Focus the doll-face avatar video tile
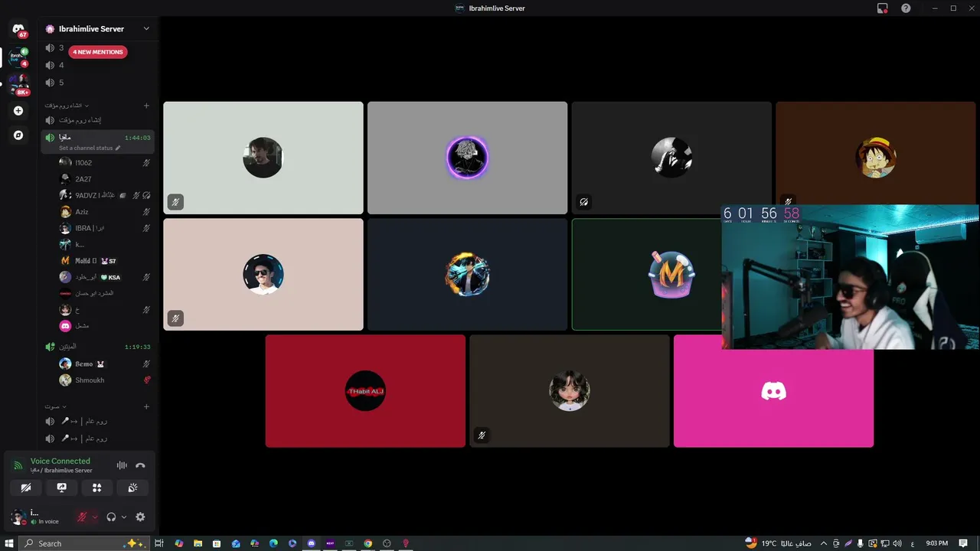 (569, 391)
